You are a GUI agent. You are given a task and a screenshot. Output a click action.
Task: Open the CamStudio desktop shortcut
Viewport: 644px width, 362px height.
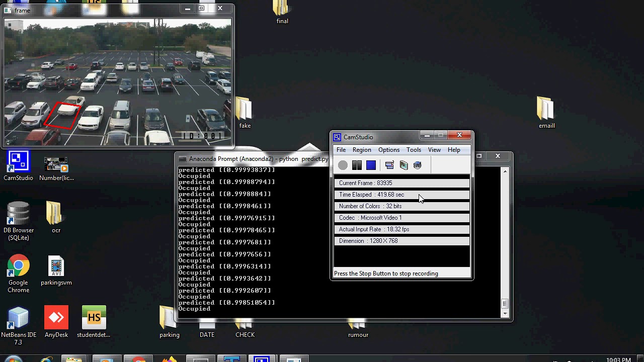coord(18,166)
